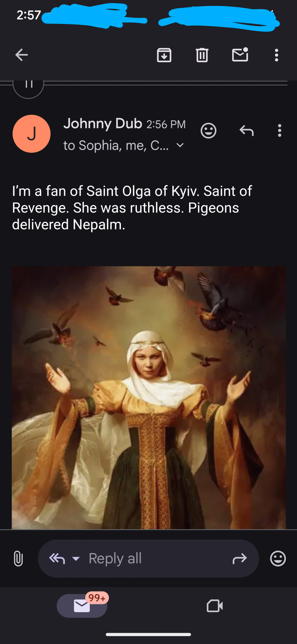Screen dimensions: 297x644
Task: Switch to the Mail tab
Action: tap(82, 606)
